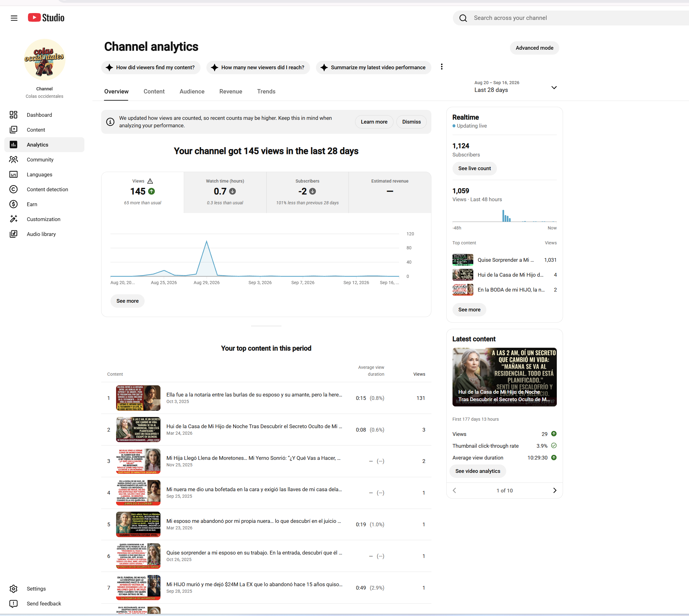Click 'Summarize my latest video performance' chip

pos(373,67)
